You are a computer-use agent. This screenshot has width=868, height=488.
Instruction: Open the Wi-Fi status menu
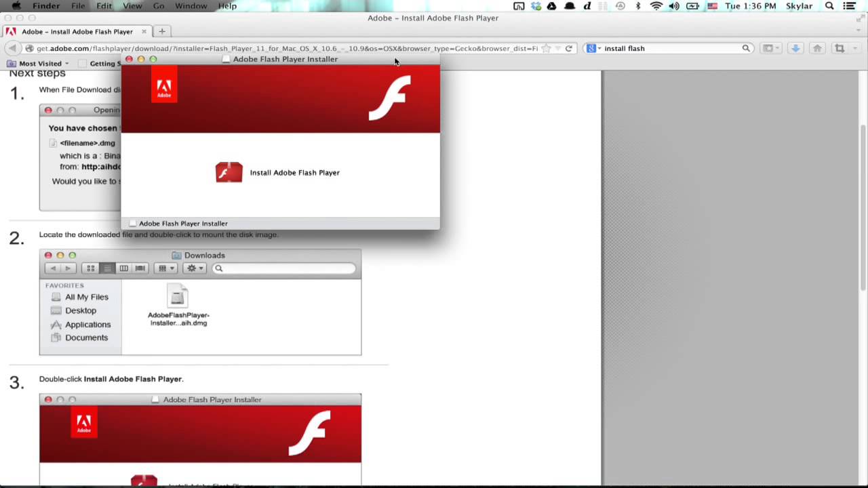click(x=656, y=6)
